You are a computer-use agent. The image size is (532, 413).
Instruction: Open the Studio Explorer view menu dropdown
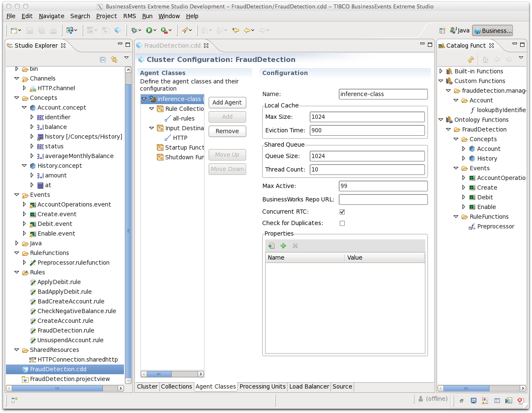tap(126, 58)
